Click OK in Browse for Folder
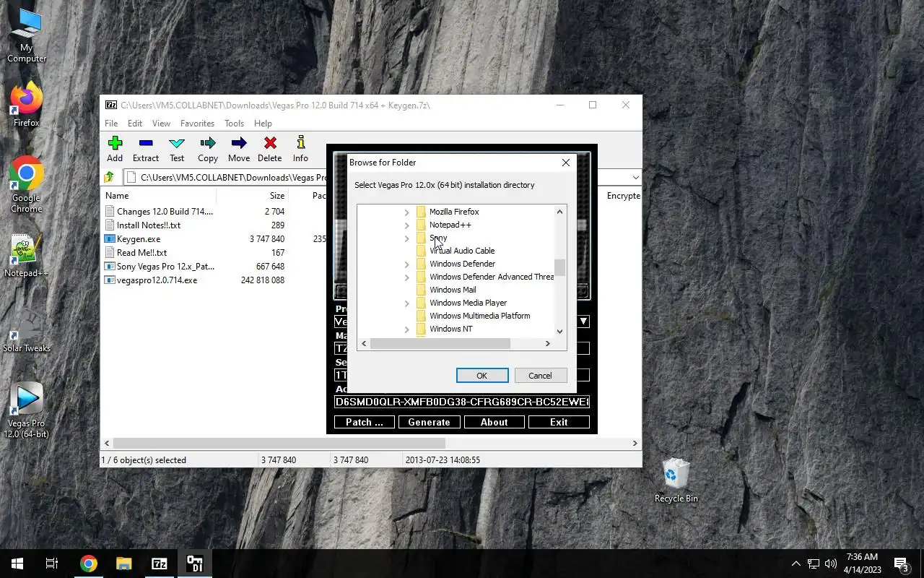Viewport: 924px width, 578px height. point(482,376)
